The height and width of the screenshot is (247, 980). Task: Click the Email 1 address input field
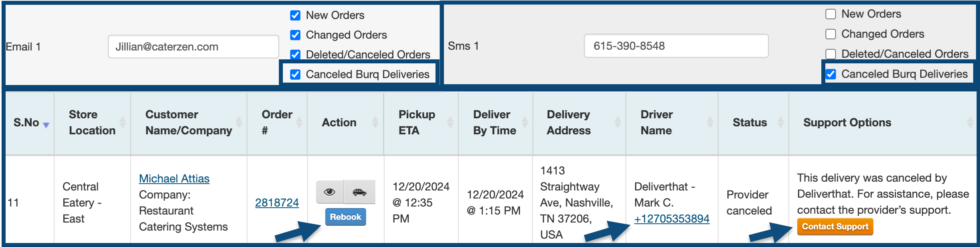click(x=193, y=47)
